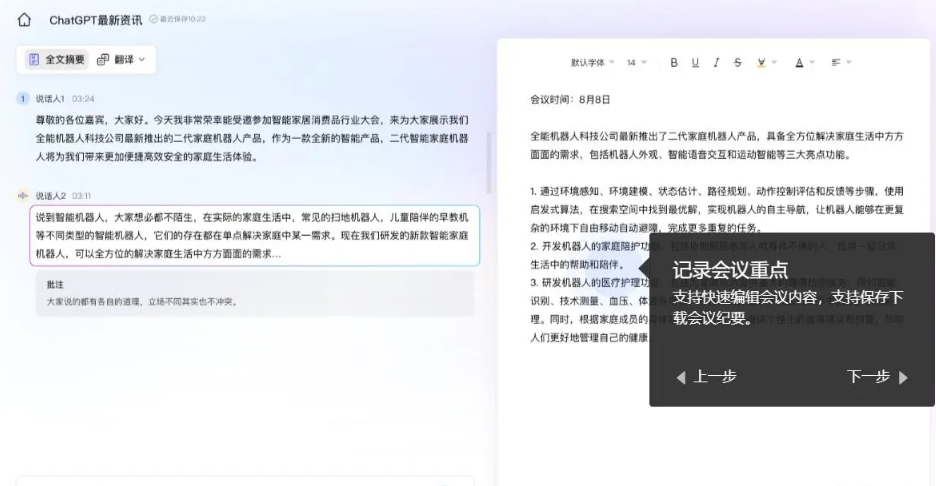Click the font color A icon
The width and height of the screenshot is (936, 486).
coord(799,63)
